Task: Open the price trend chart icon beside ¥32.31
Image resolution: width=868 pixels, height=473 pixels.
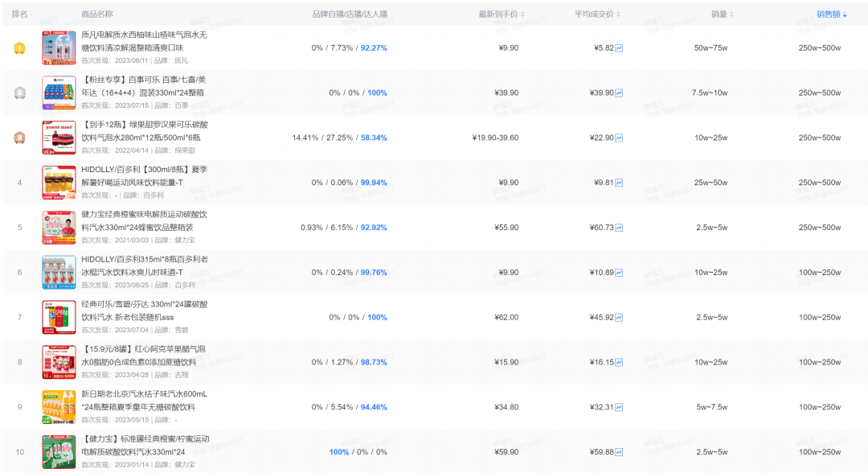Action: [619, 408]
